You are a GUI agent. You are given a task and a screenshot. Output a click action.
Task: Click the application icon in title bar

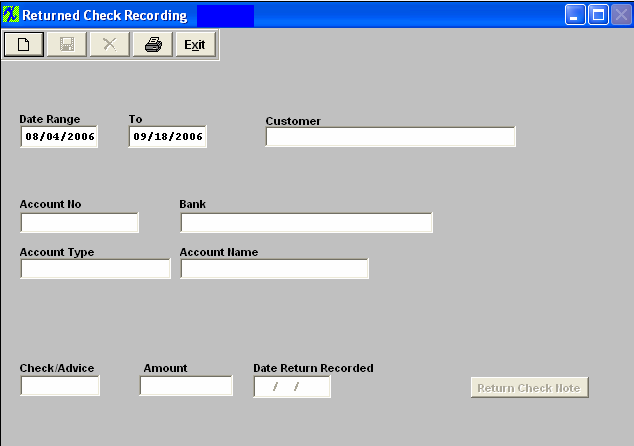[x=11, y=15]
